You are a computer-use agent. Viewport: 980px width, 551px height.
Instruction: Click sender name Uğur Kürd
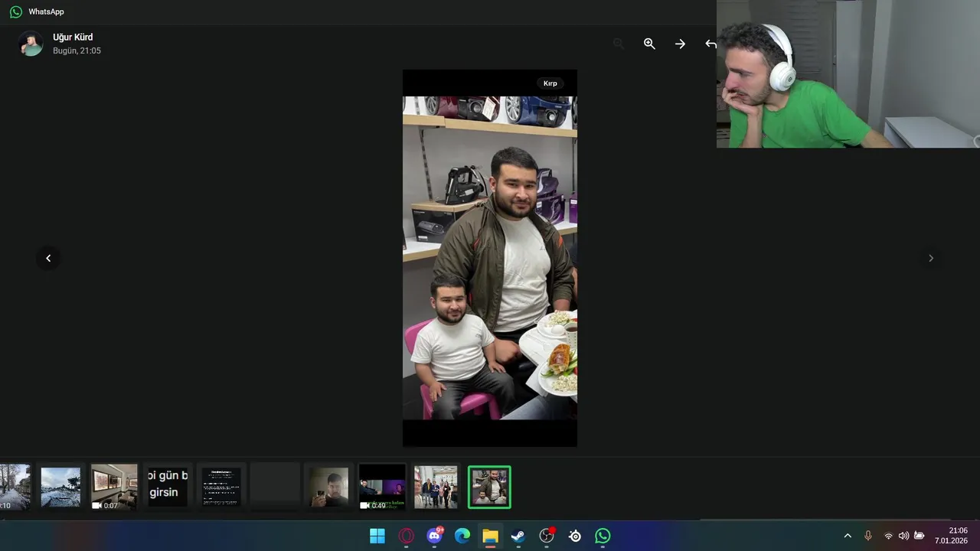pyautogui.click(x=73, y=37)
